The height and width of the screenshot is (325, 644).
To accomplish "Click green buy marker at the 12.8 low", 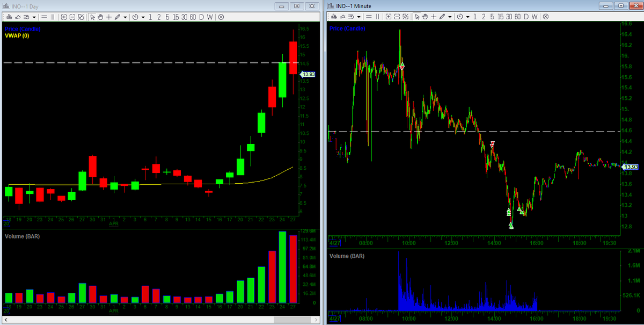I will (511, 226).
